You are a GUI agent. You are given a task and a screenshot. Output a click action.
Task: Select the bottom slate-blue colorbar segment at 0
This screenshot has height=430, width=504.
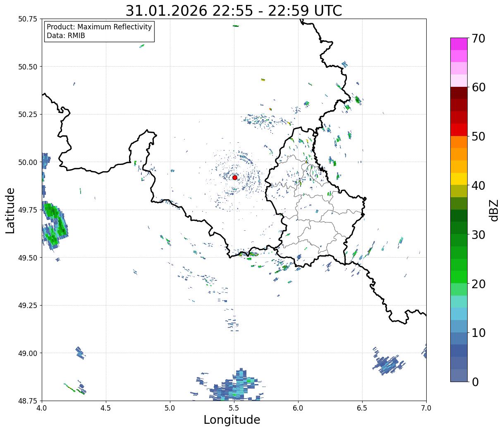(x=459, y=375)
